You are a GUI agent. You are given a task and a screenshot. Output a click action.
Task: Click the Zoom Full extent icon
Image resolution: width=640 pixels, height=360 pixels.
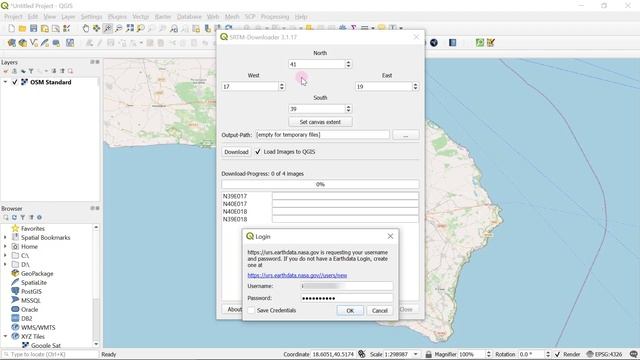(130, 29)
